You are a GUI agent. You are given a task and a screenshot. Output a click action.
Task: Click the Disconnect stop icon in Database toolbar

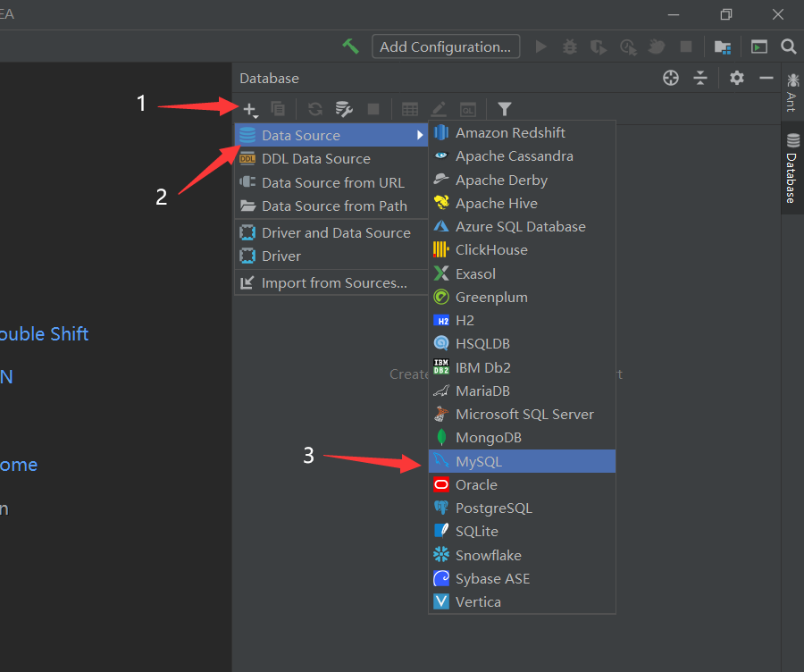coord(373,109)
